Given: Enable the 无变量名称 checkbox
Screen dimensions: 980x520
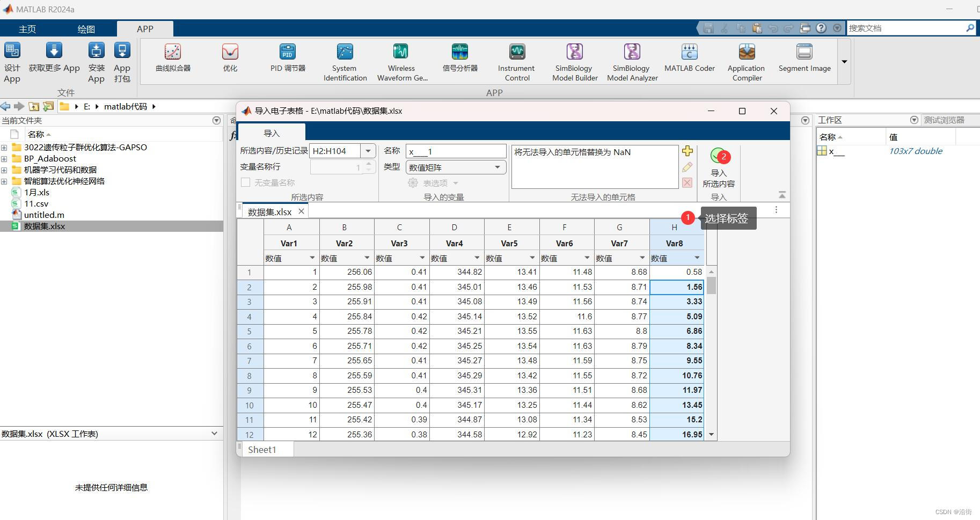Looking at the screenshot, I should [246, 182].
